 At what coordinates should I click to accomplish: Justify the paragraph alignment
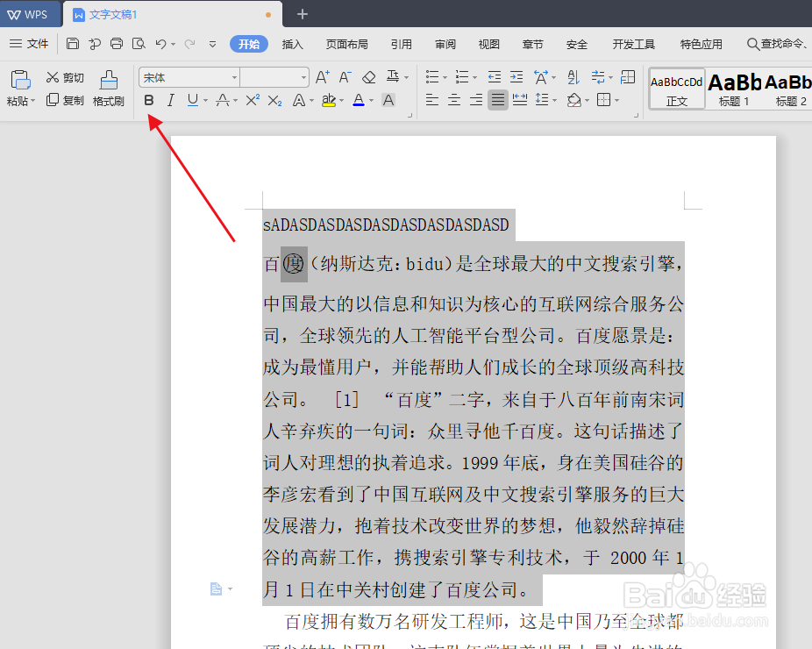(498, 99)
